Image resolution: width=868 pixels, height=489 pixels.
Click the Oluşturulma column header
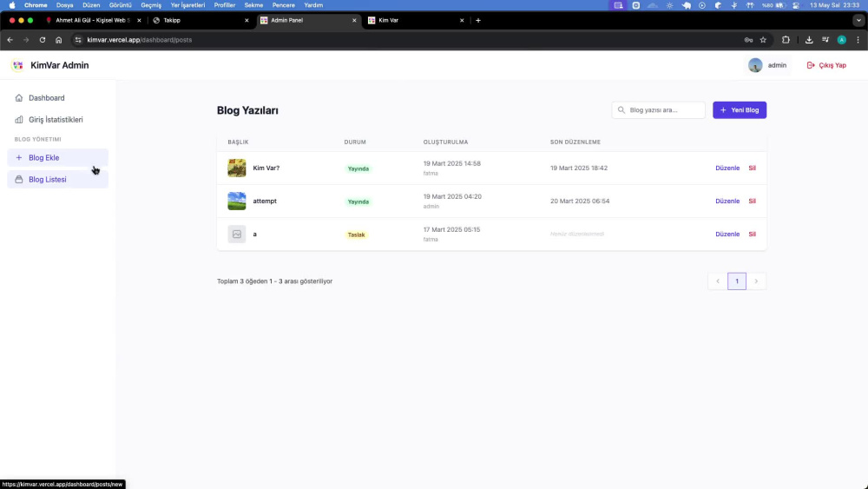pyautogui.click(x=445, y=142)
